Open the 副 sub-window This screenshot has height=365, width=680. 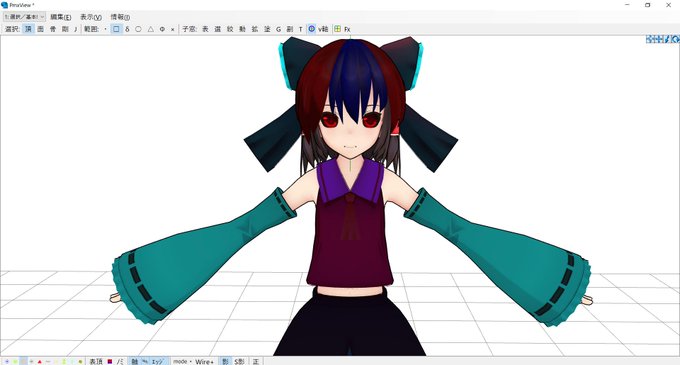[x=290, y=29]
